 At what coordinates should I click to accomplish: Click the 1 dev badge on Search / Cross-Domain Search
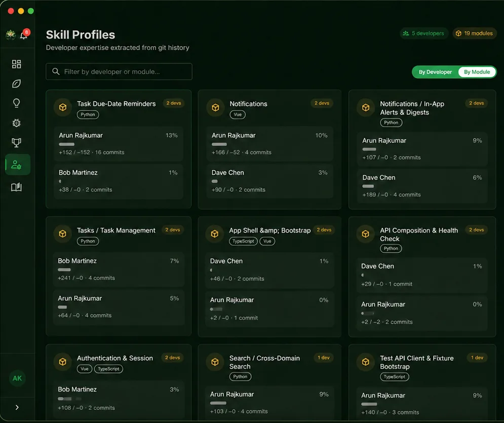coord(323,358)
